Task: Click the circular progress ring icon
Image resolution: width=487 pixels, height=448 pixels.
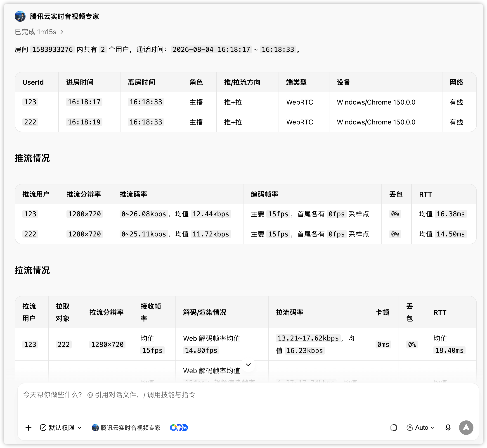Action: click(x=393, y=428)
